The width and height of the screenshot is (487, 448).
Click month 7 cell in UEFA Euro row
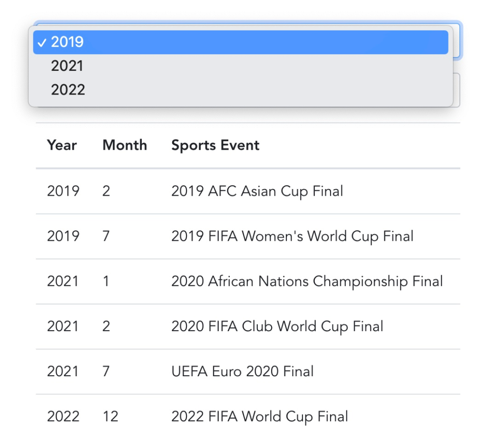(x=106, y=372)
